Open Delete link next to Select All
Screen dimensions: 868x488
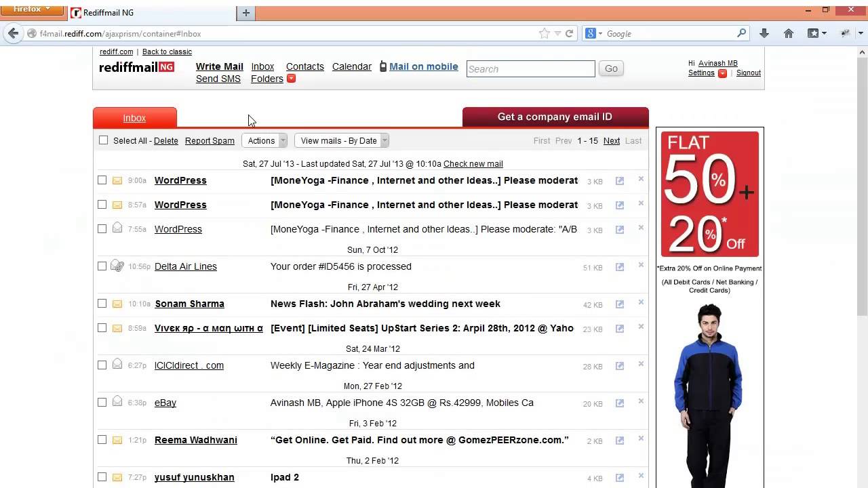coord(165,140)
